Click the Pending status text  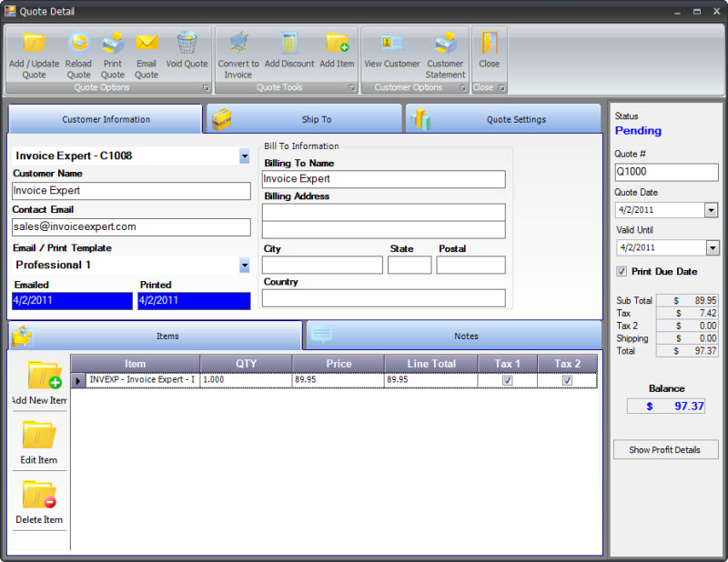[638, 131]
